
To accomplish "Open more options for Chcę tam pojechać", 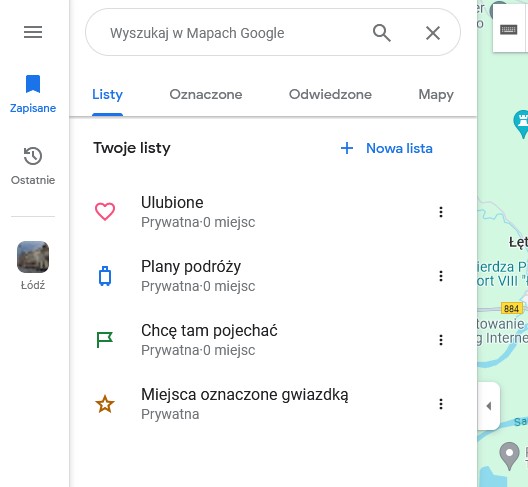I will click(441, 340).
